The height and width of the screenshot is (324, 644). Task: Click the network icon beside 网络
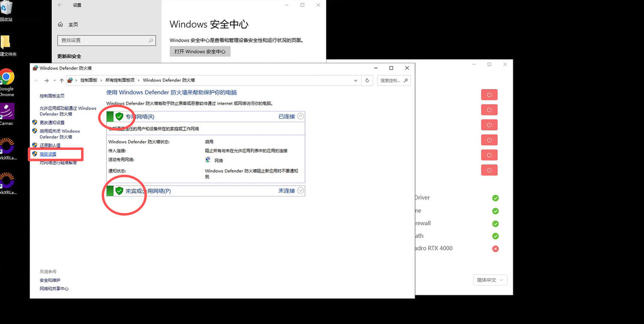pos(208,159)
